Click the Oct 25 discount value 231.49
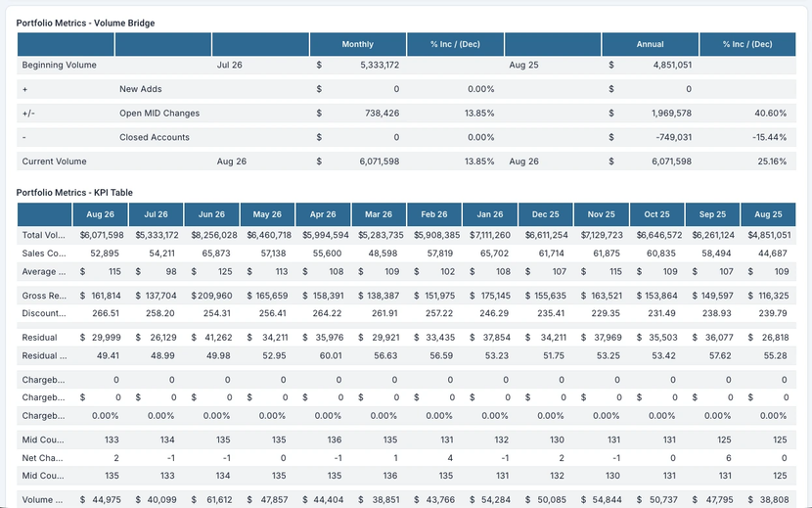The width and height of the screenshot is (812, 508). 661,313
